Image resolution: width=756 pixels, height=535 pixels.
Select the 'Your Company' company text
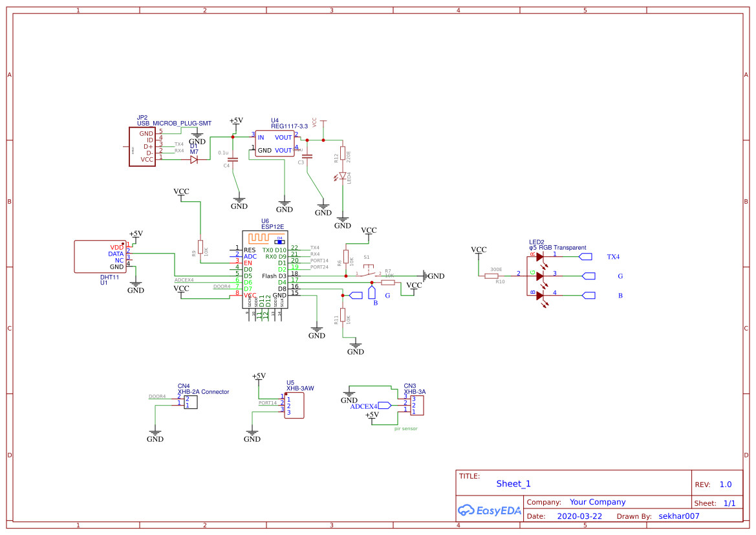coord(598,502)
